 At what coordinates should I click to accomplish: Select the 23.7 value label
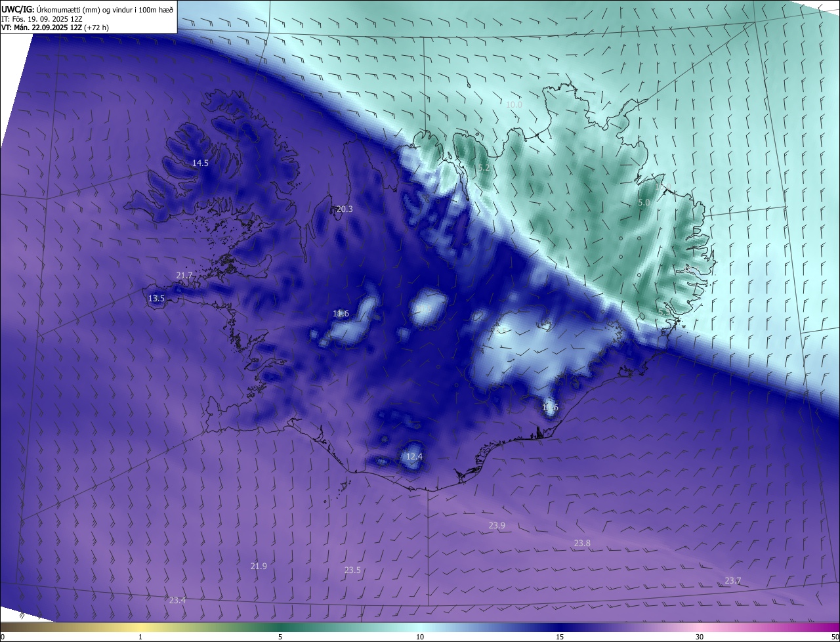point(733,580)
